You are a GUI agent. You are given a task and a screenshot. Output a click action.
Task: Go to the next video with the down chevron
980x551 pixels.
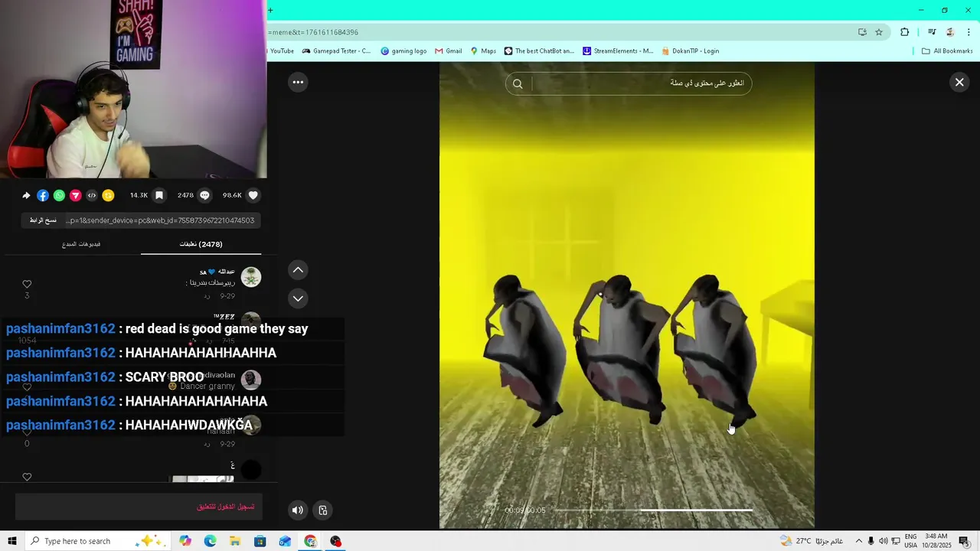tap(298, 298)
